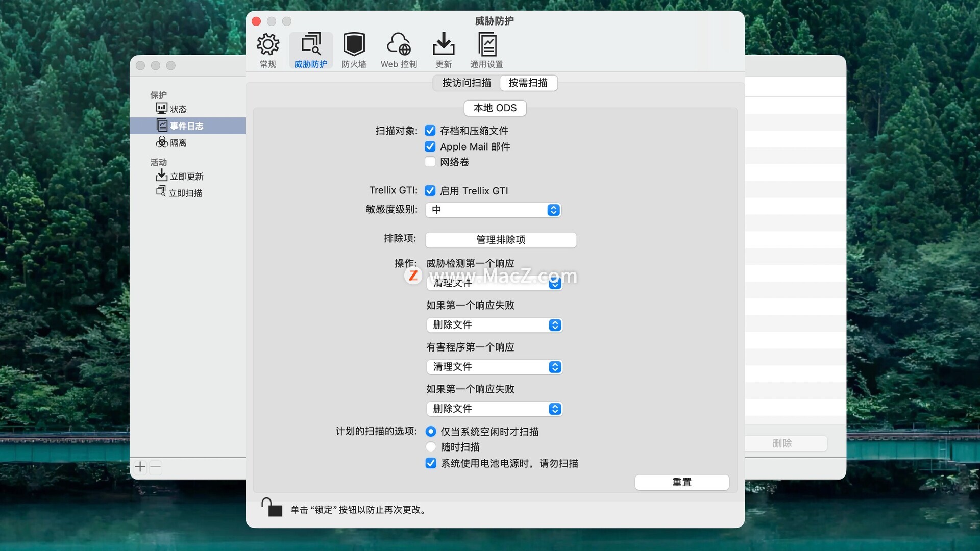Open the 防火墙 firewall shield icon

[x=354, y=44]
